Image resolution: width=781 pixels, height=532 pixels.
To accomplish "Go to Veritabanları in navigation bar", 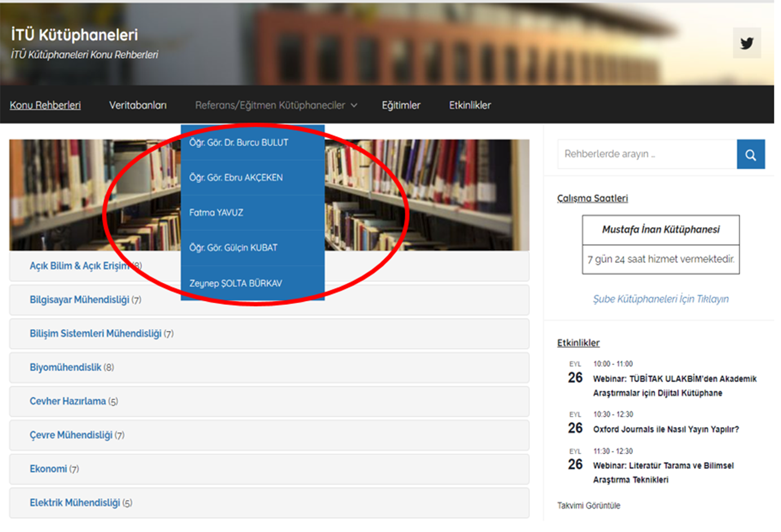I will pyautogui.click(x=137, y=105).
